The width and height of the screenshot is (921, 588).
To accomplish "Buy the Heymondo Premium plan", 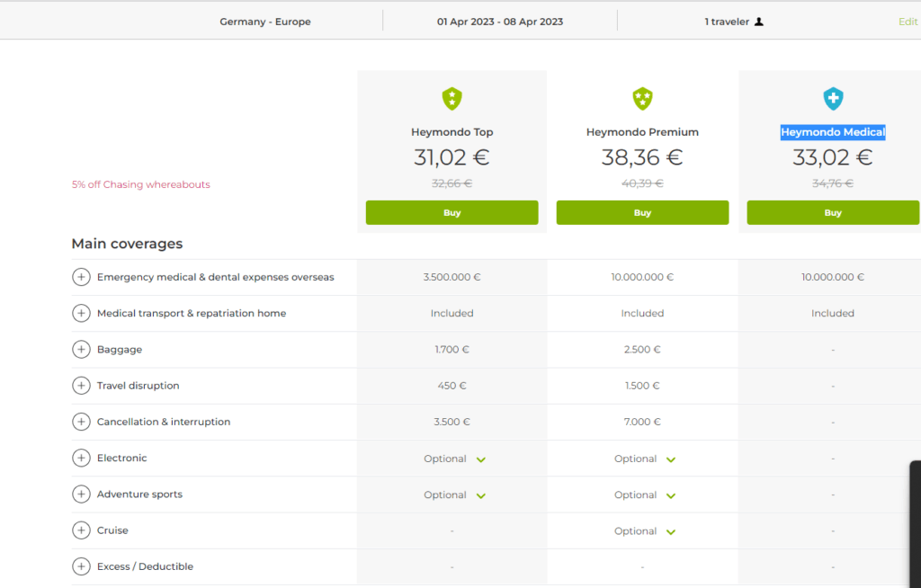I will (x=642, y=213).
